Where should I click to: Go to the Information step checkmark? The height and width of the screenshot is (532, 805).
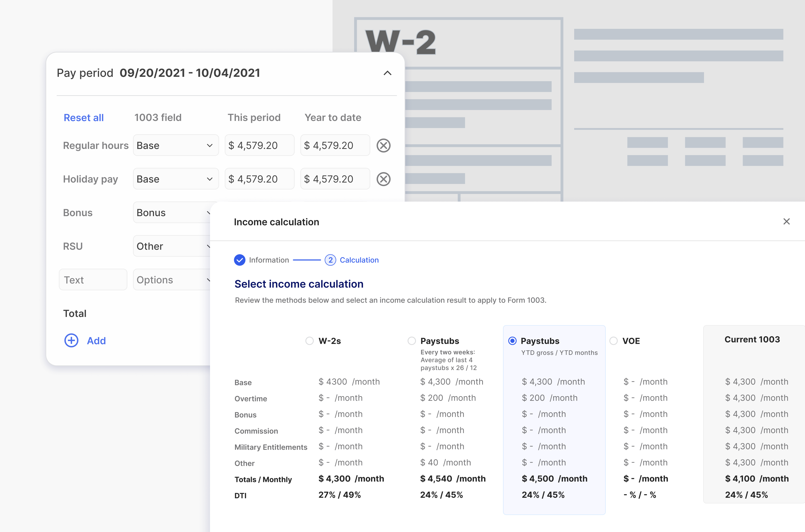240,260
